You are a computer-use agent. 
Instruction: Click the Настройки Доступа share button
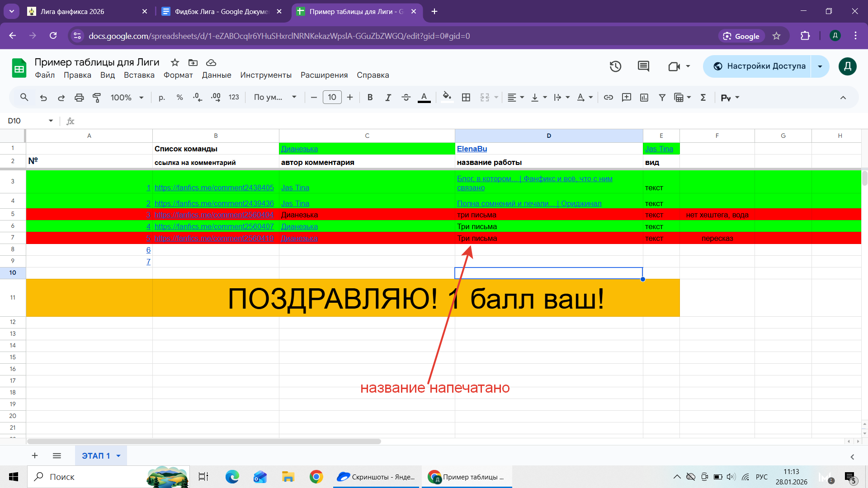click(759, 66)
